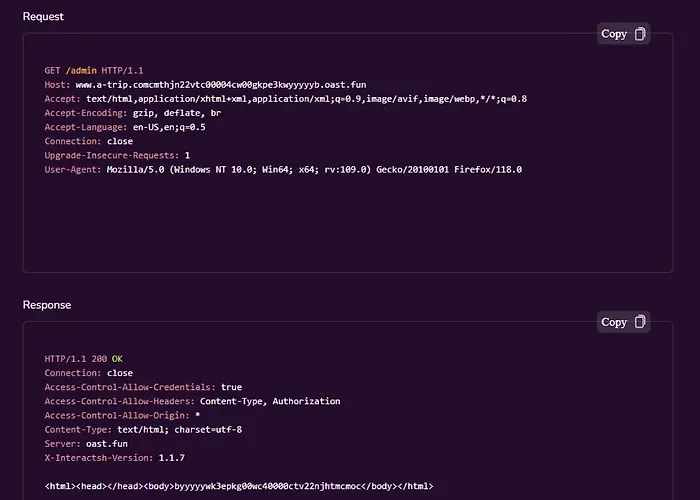Click the Access-Control-Allow-Headers Content-Type, Authorization line
700x500 pixels.
coord(192,401)
